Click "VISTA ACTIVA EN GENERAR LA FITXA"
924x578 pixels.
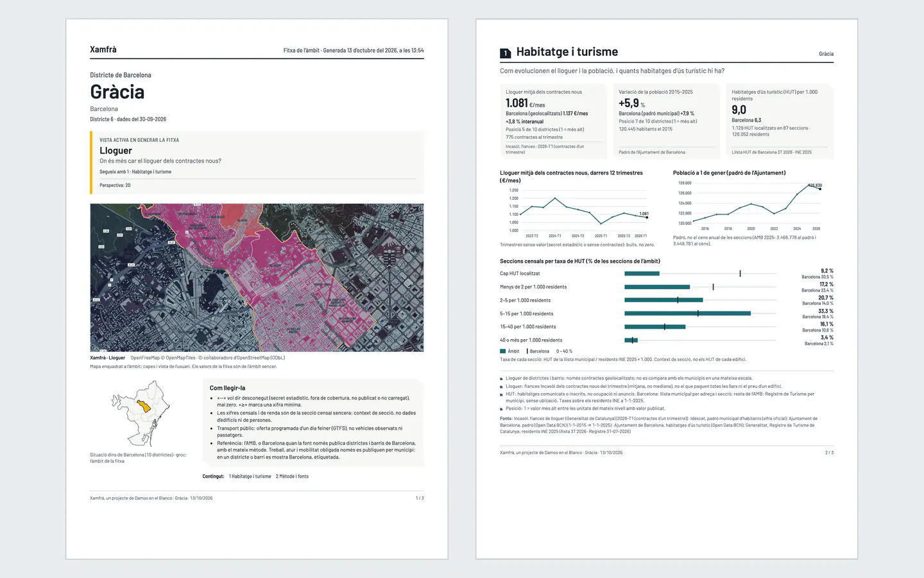[x=139, y=140]
